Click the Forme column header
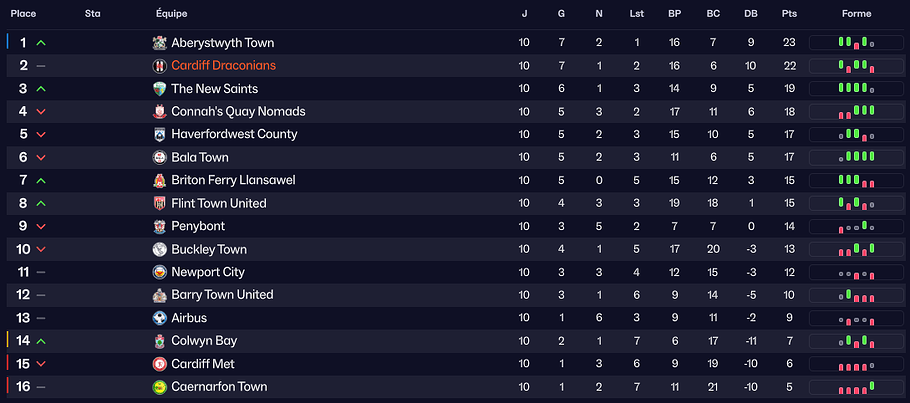Image resolution: width=910 pixels, height=403 pixels. [856, 14]
